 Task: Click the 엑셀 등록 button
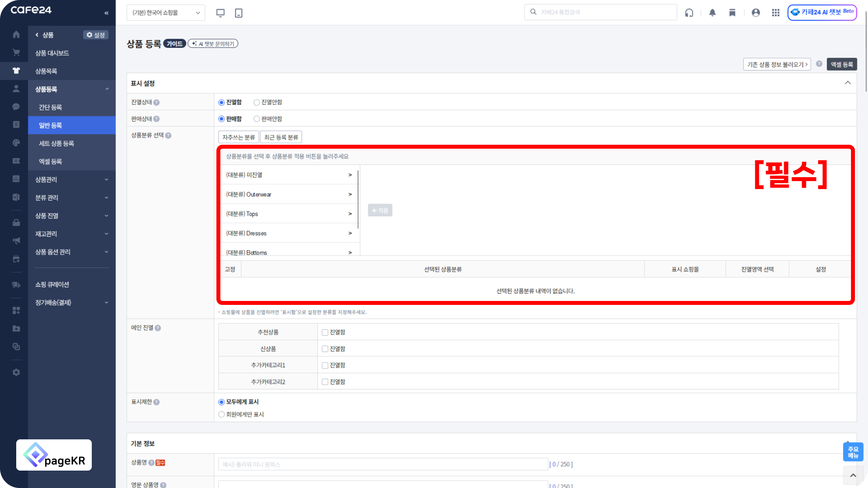click(x=841, y=64)
